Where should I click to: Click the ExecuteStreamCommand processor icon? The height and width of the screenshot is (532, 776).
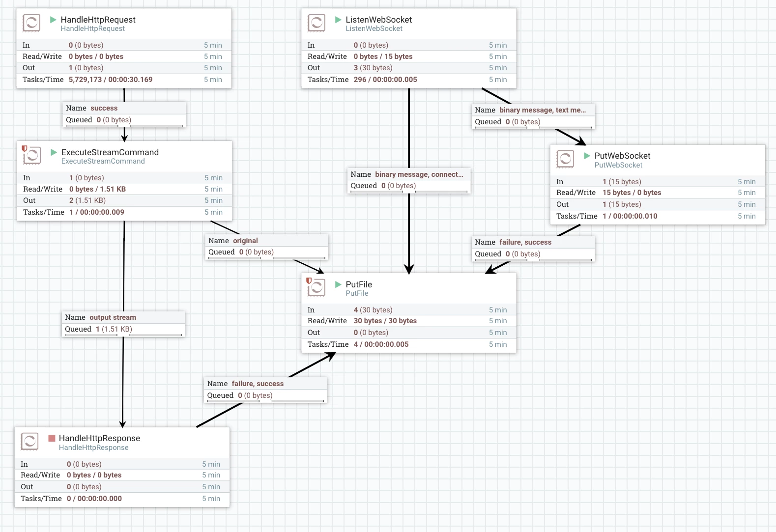[x=32, y=155]
